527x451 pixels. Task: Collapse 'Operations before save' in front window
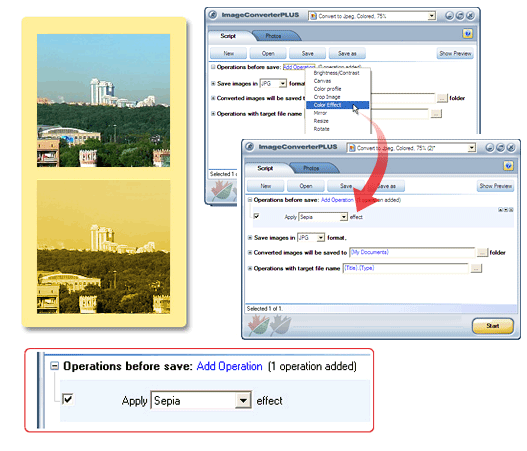[x=250, y=200]
